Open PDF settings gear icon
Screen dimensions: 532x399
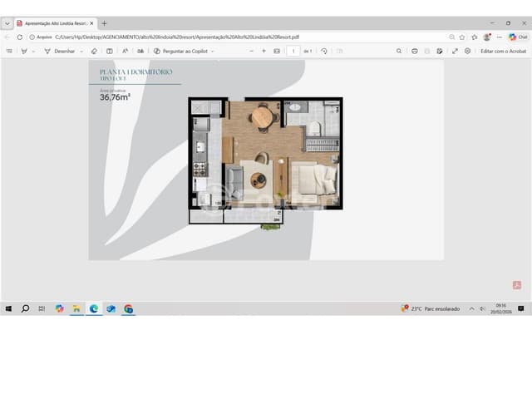point(468,51)
